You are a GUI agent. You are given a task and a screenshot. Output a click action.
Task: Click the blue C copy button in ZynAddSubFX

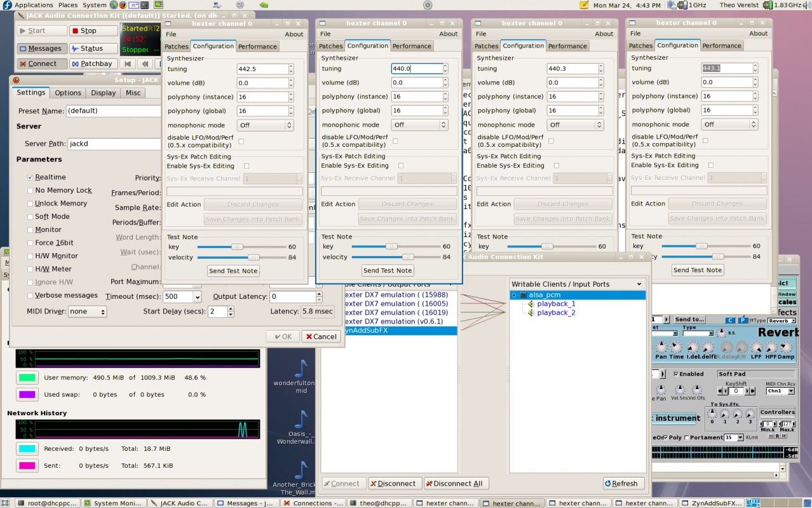point(730,320)
